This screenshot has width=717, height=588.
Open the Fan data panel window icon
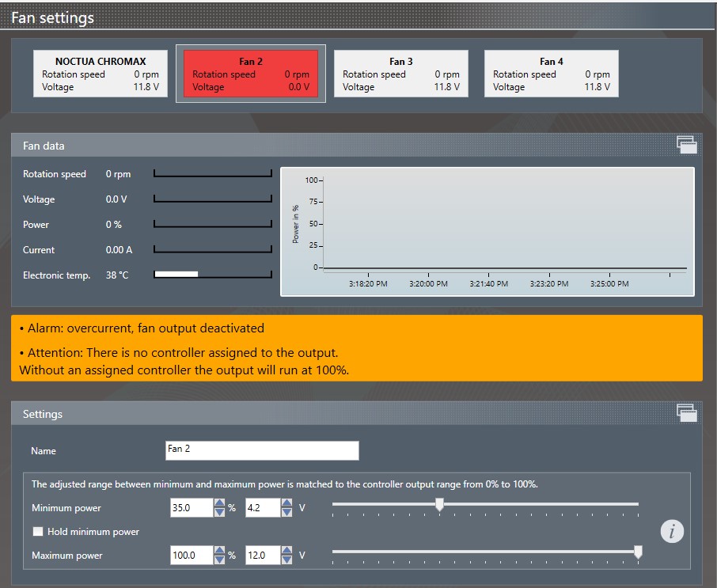click(x=686, y=145)
